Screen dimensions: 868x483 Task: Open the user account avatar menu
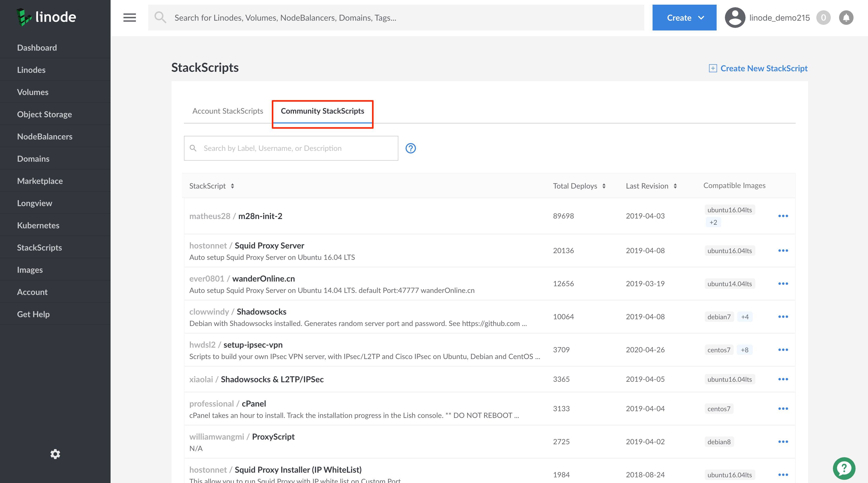click(x=734, y=18)
